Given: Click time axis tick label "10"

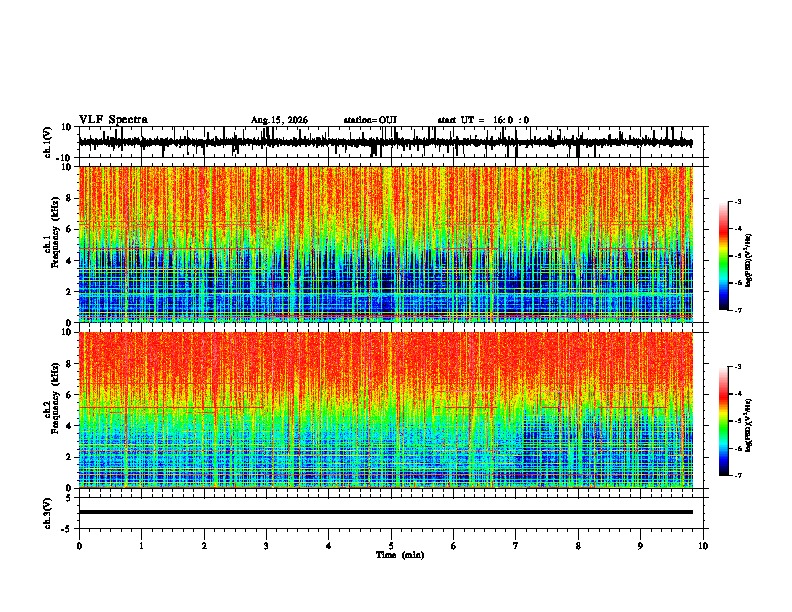Looking at the screenshot, I should click(x=703, y=546).
